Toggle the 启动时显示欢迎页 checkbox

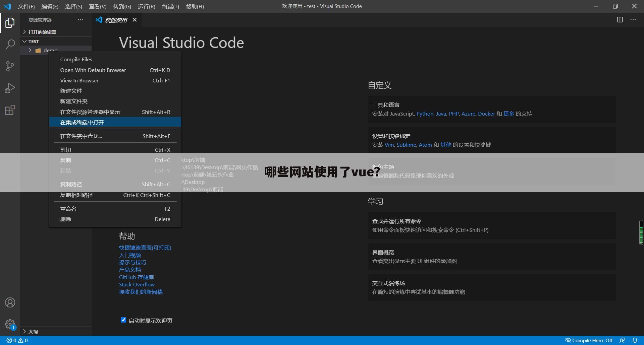click(123, 320)
